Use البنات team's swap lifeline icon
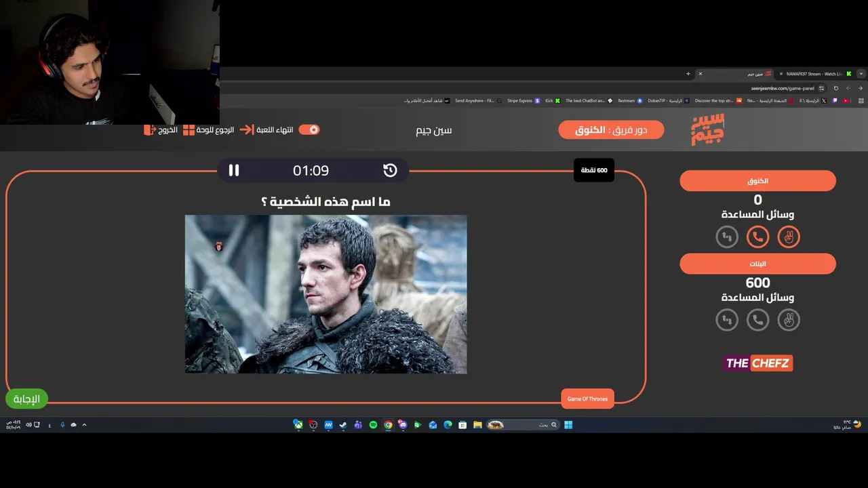868x488 pixels. coord(727,319)
